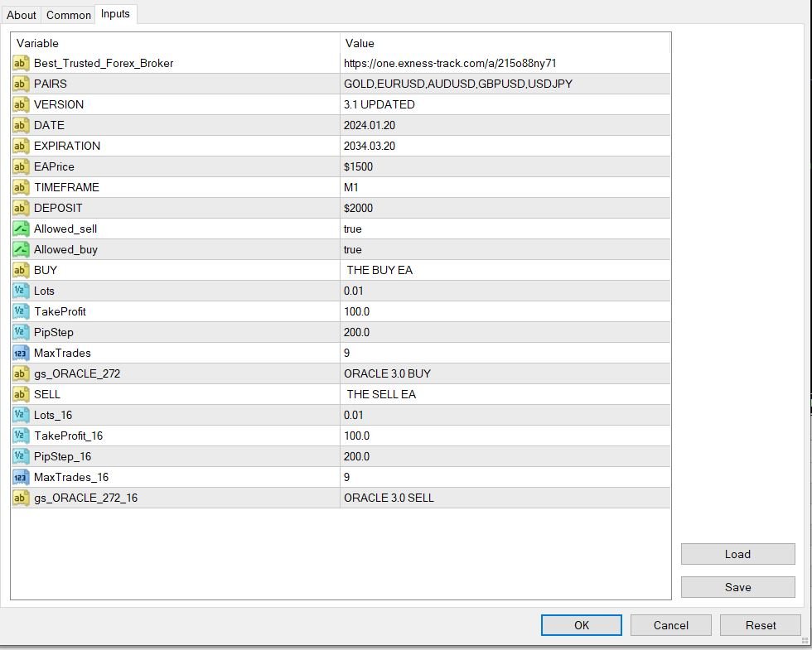Reset inputs with the Reset button
Screen dimensions: 812x650
point(760,625)
